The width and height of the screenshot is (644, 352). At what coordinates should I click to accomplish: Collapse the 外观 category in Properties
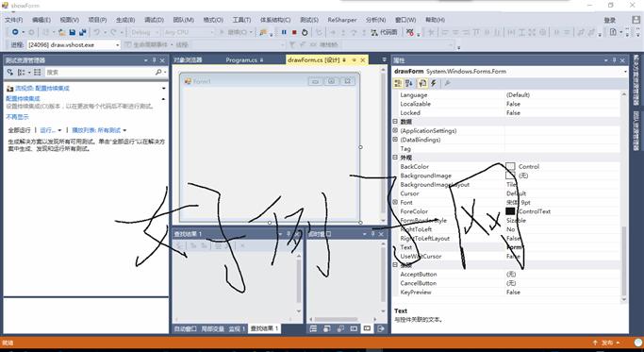[x=395, y=158]
